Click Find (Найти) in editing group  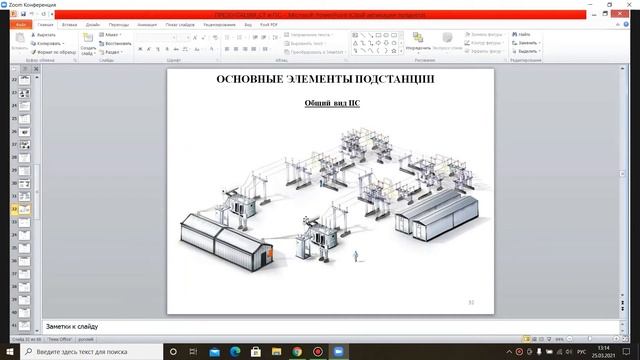pyautogui.click(x=521, y=35)
